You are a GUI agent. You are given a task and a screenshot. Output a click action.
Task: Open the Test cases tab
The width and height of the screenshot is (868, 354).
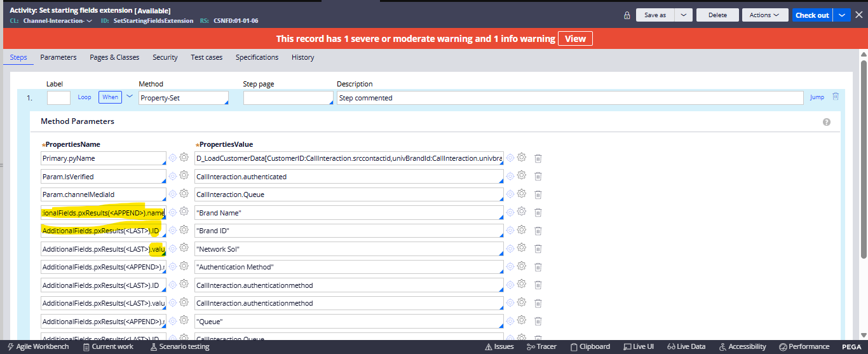click(207, 57)
